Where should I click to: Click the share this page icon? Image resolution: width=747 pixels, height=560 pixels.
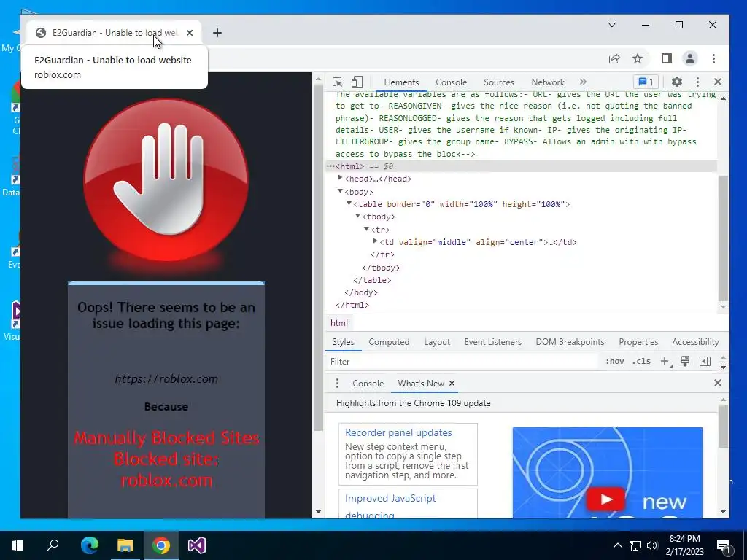click(614, 58)
